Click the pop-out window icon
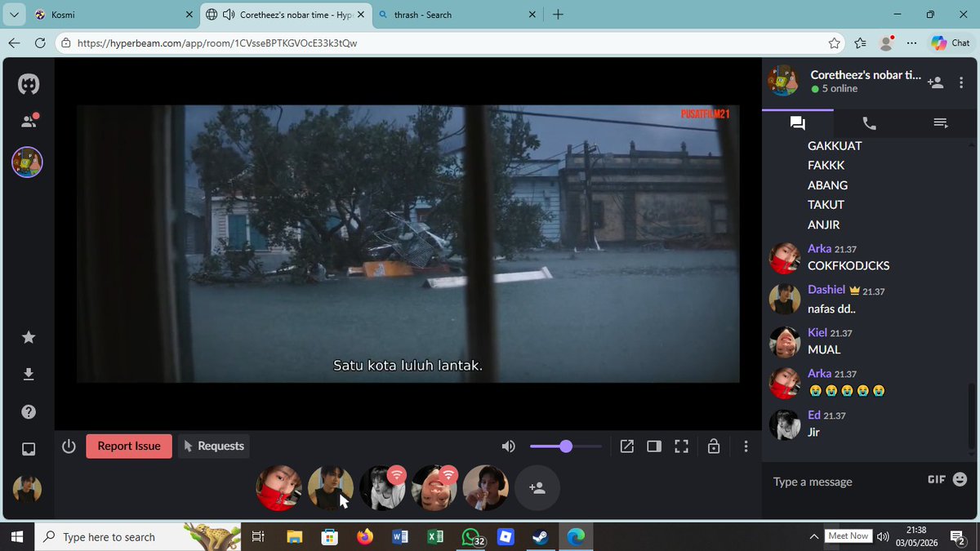 [626, 447]
